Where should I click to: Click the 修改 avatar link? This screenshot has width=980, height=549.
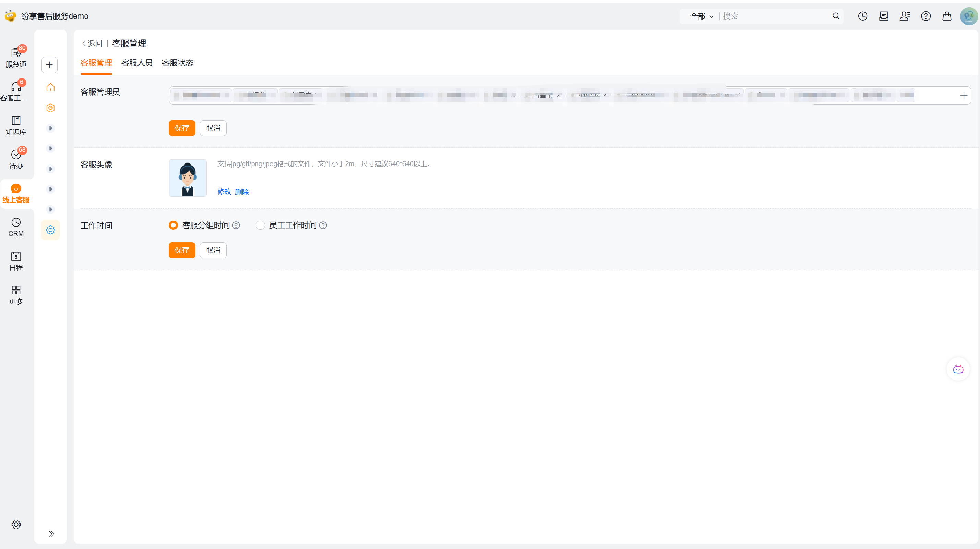pyautogui.click(x=224, y=192)
